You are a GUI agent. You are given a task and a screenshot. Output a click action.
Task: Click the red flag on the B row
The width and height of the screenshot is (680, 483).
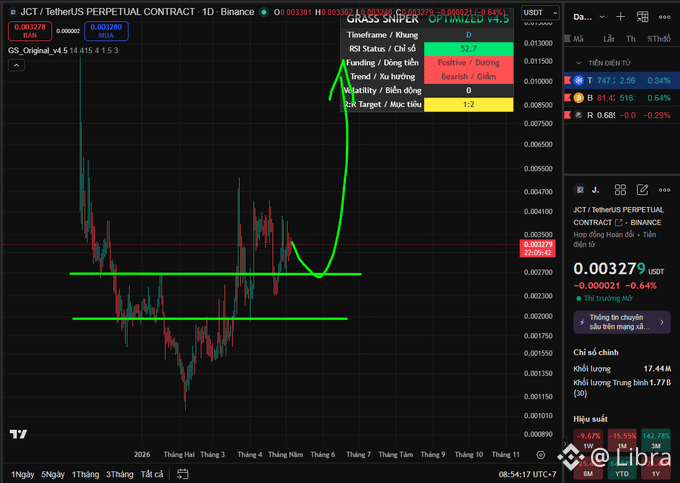tap(568, 98)
